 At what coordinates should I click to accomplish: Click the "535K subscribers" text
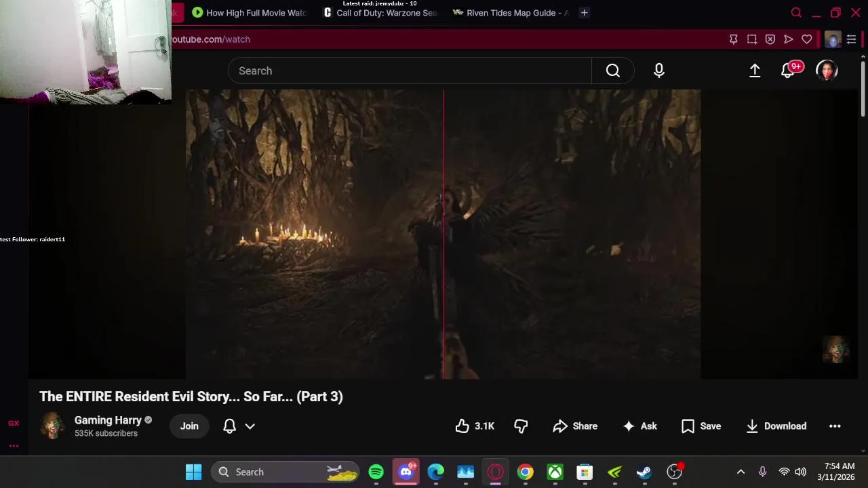pos(106,433)
